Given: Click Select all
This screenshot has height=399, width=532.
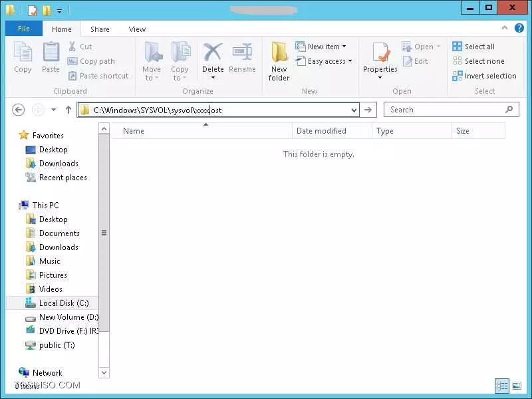Looking at the screenshot, I should click(x=473, y=47).
